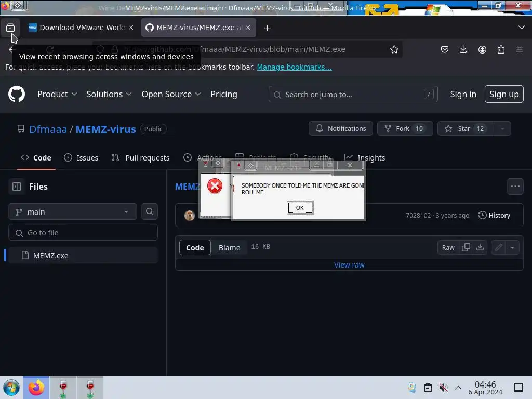Open Firefox extensions icon

(x=501, y=49)
